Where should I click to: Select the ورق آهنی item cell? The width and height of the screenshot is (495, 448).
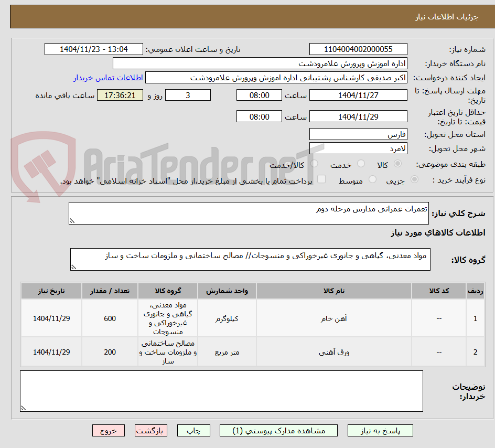click(x=334, y=352)
